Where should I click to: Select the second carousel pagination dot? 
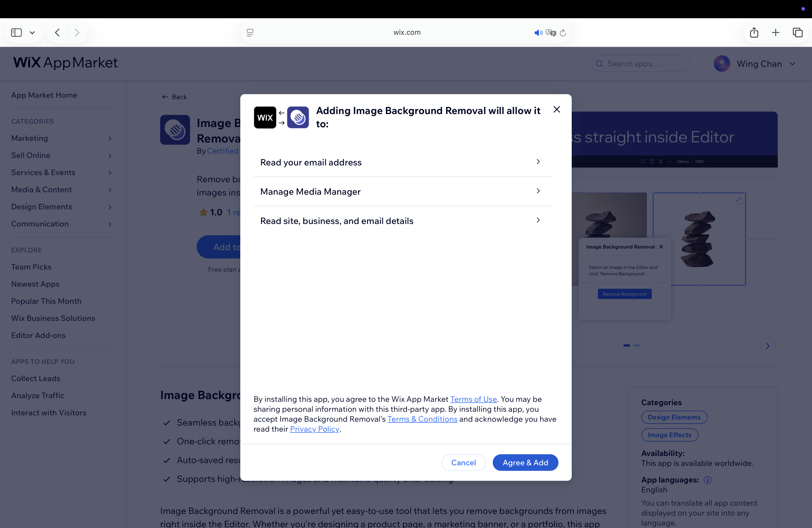click(x=636, y=345)
